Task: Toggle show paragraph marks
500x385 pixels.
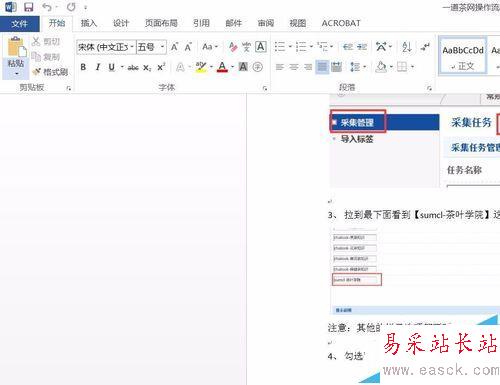Action: pos(425,47)
